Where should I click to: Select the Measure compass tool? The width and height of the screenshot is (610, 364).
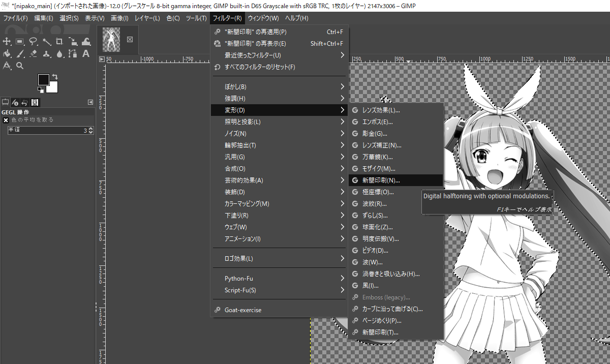point(7,66)
